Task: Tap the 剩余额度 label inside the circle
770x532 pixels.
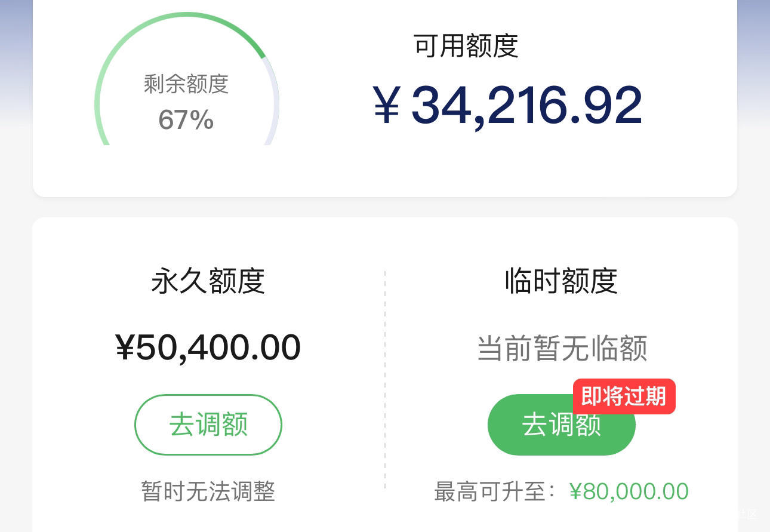Action: coord(186,84)
